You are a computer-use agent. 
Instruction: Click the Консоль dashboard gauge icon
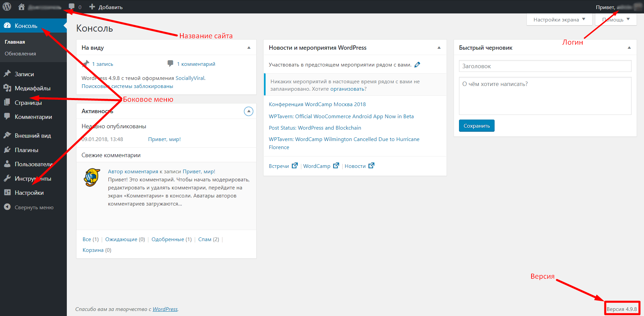click(7, 26)
